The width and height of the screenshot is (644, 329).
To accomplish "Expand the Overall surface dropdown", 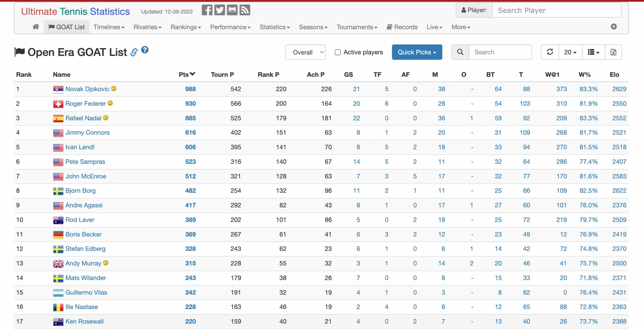I will [x=306, y=52].
